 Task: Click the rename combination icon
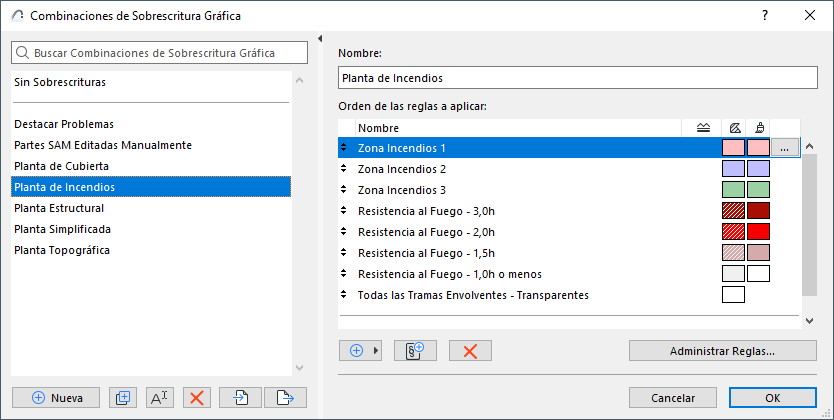pos(160,397)
